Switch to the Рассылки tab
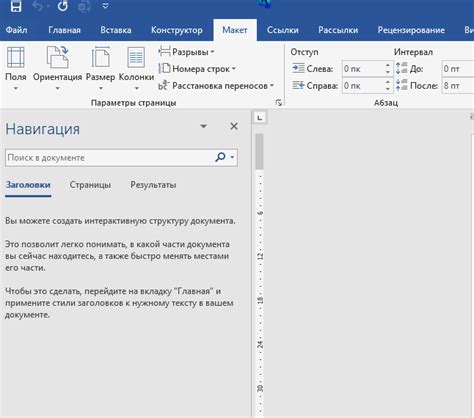Viewport: 474px width, 418px height. point(338,30)
